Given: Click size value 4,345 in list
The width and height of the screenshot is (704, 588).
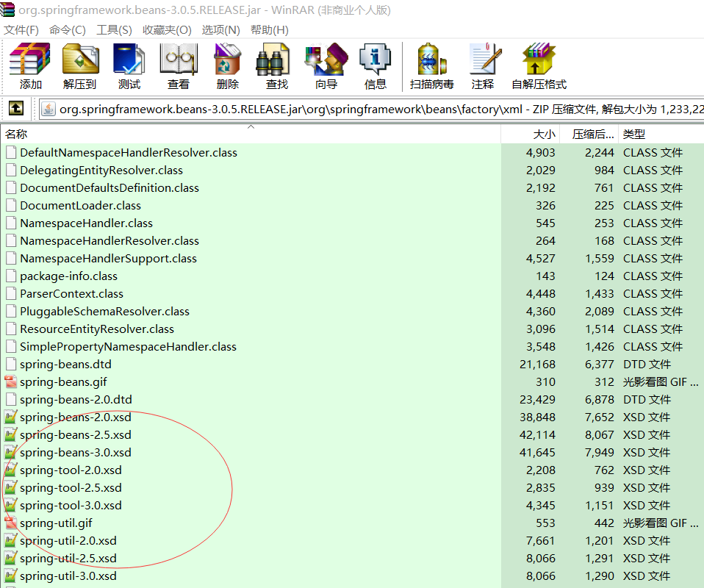Looking at the screenshot, I should pos(541,506).
